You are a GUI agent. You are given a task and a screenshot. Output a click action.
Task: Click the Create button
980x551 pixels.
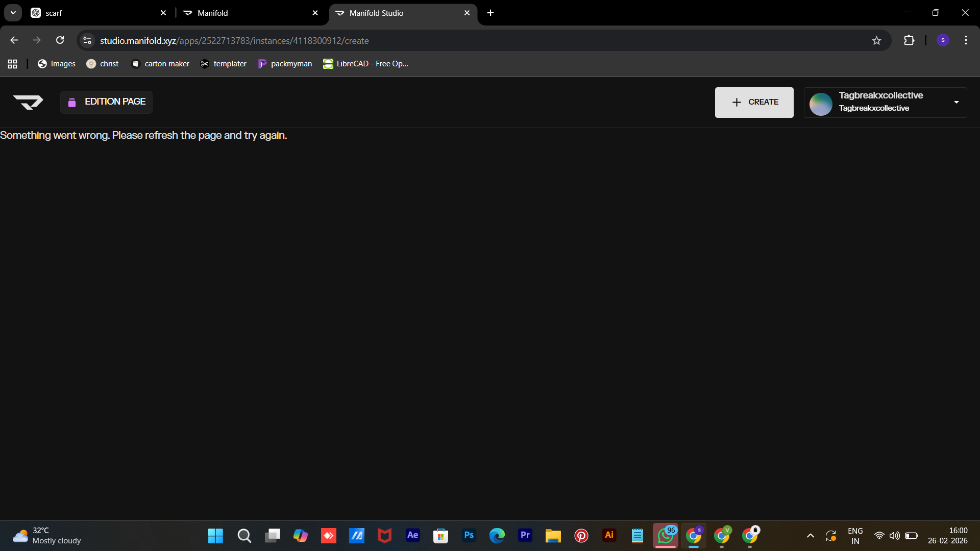[x=754, y=102]
